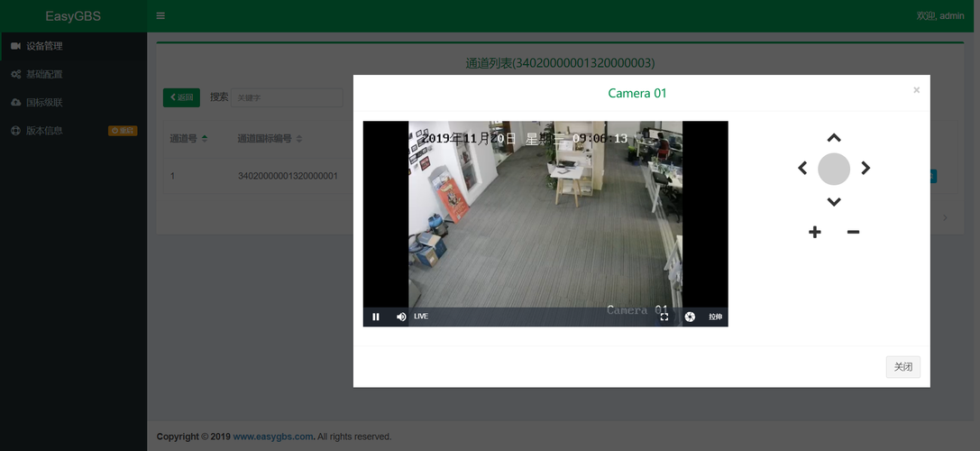Collapse the sidebar with the hamburger icon
Screen dimensions: 980x451
[160, 15]
